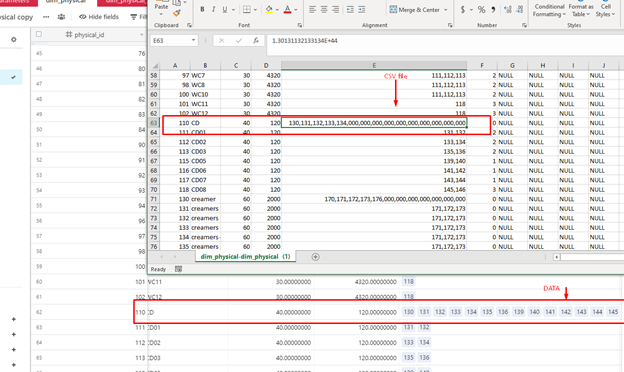Click linked record chip 118 in WC11 row
This screenshot has width=624, height=372.
408,281
